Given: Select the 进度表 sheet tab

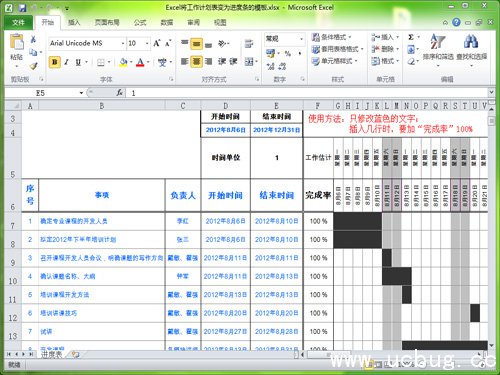Looking at the screenshot, I should click(x=52, y=354).
